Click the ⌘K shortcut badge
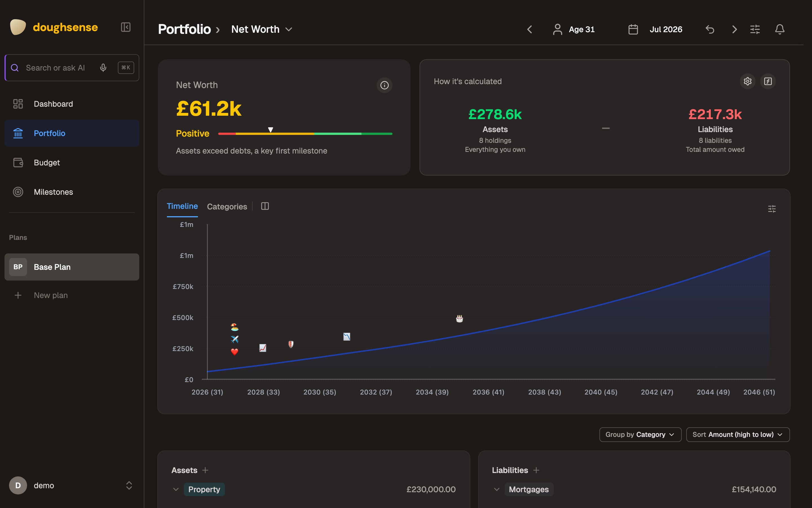The height and width of the screenshot is (508, 812). point(126,67)
